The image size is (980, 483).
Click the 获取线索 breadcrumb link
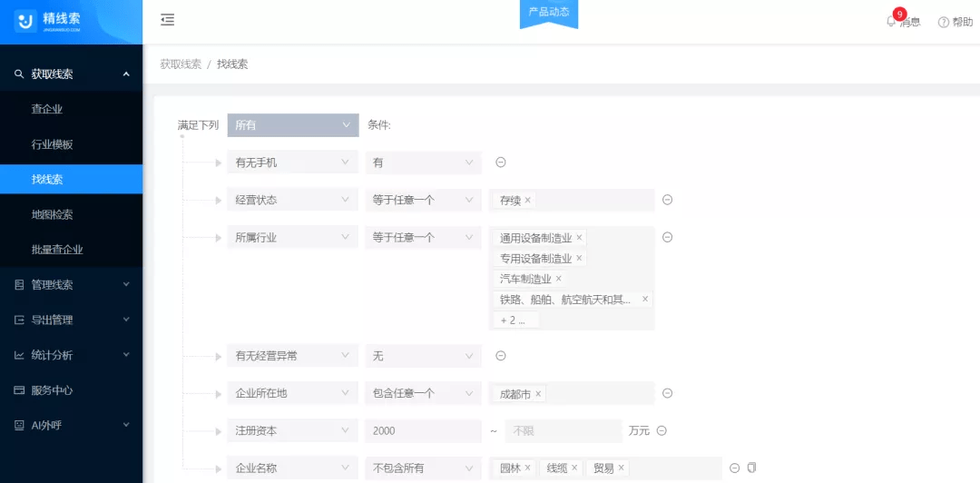(x=181, y=64)
